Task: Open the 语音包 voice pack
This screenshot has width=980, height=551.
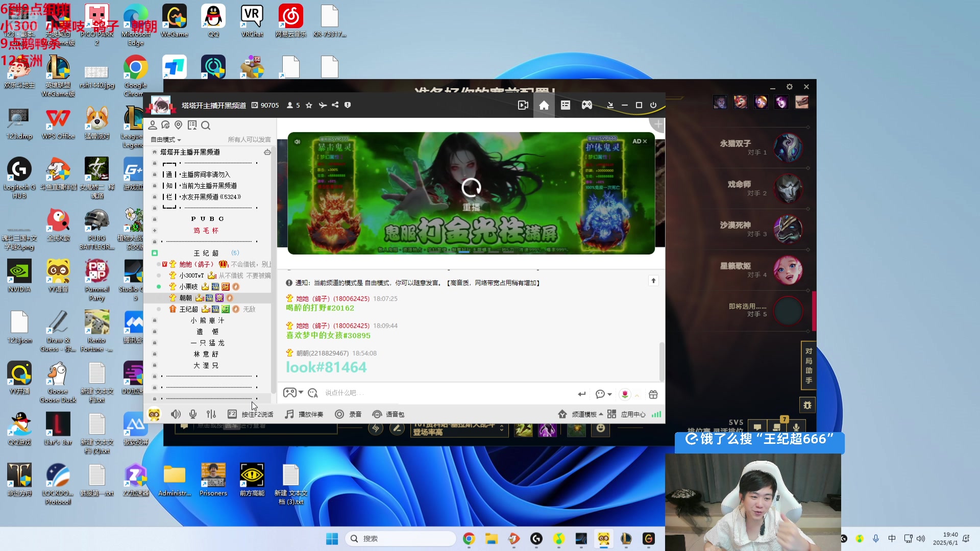Action: pyautogui.click(x=389, y=414)
